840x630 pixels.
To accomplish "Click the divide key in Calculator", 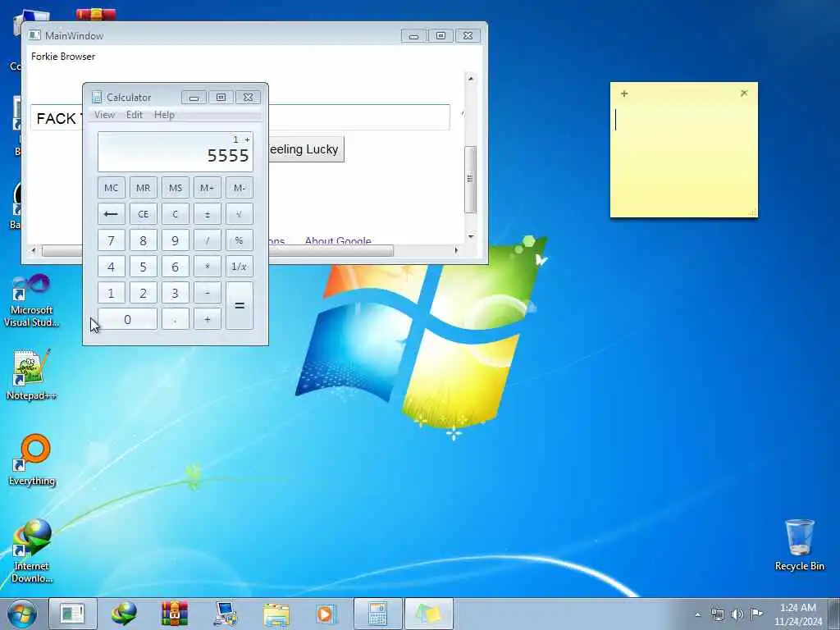I will coord(208,240).
